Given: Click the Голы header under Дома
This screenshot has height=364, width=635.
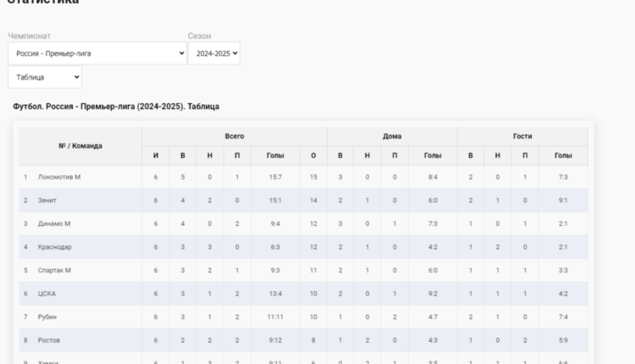Looking at the screenshot, I should click(433, 156).
